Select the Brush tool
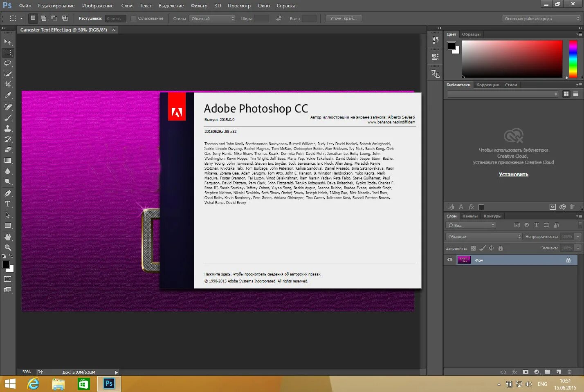Viewport: 584px width, 392px height. coord(8,118)
